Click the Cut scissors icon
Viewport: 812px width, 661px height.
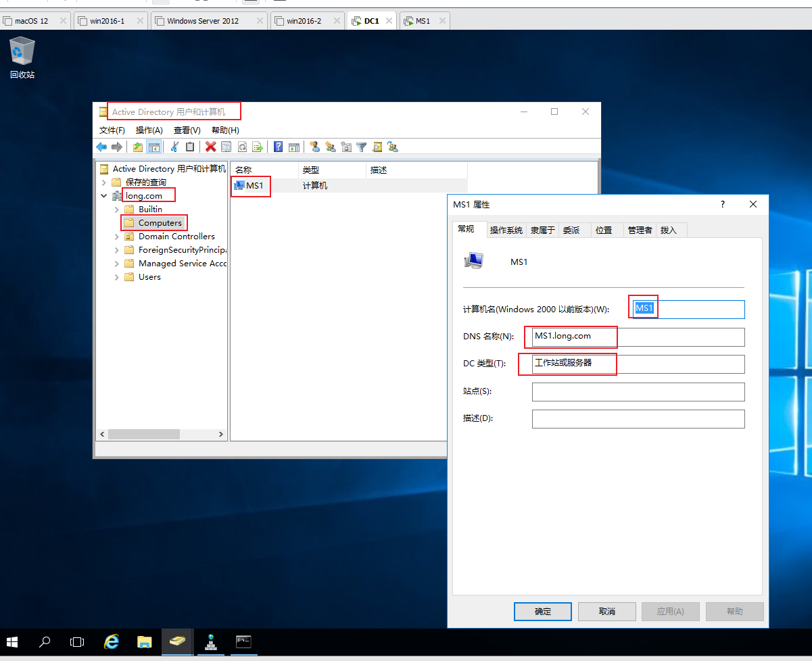(174, 147)
